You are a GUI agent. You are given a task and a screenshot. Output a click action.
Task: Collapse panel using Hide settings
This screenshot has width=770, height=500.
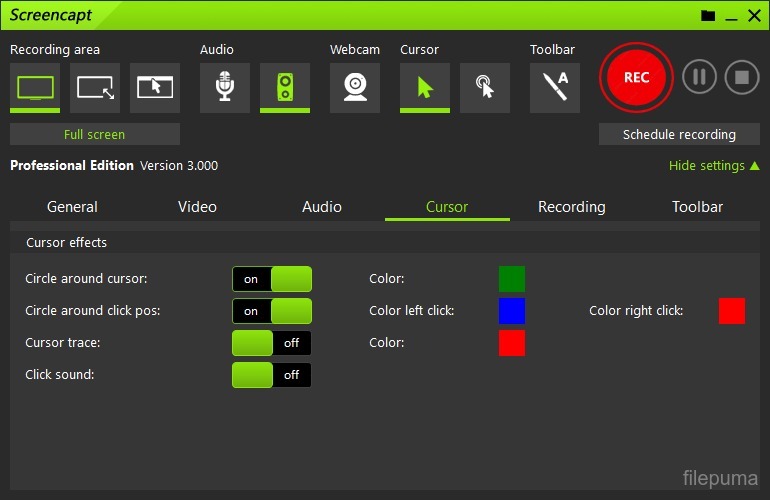(x=713, y=166)
